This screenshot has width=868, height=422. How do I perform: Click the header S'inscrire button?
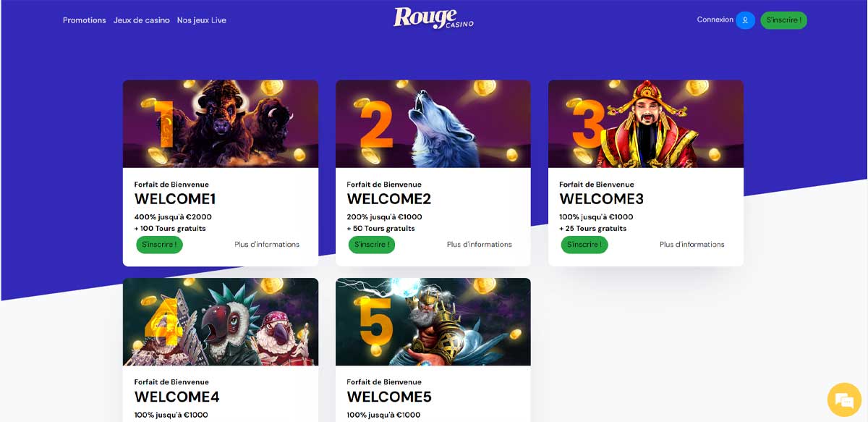(783, 20)
